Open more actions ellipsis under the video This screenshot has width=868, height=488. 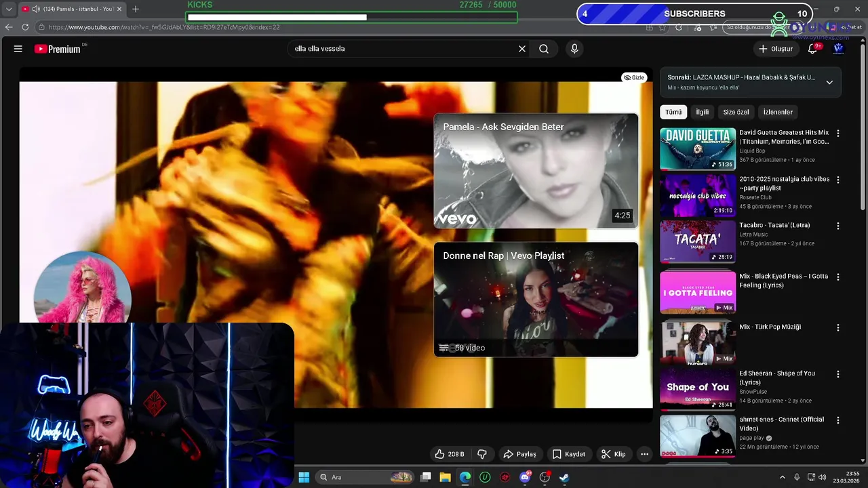[645, 454]
